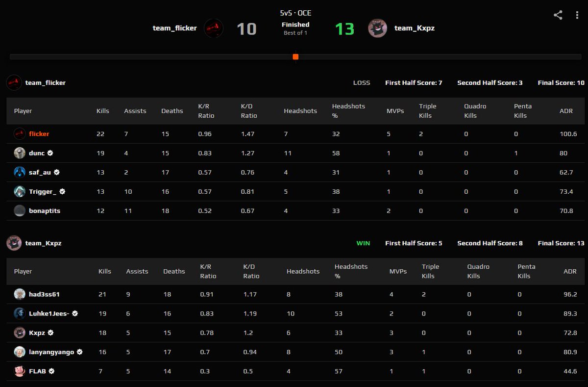588x387 pixels.
Task: Click 'Finished' match status text
Action: pos(295,25)
